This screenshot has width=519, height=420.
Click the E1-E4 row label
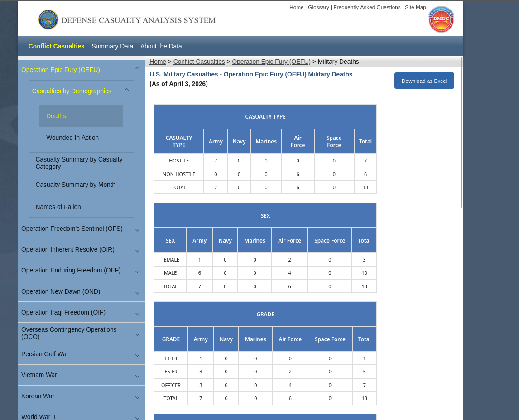pyautogui.click(x=171, y=358)
